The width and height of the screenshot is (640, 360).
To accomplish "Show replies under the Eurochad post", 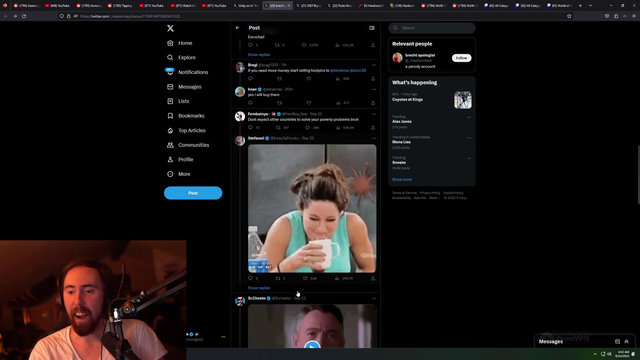I will click(259, 55).
